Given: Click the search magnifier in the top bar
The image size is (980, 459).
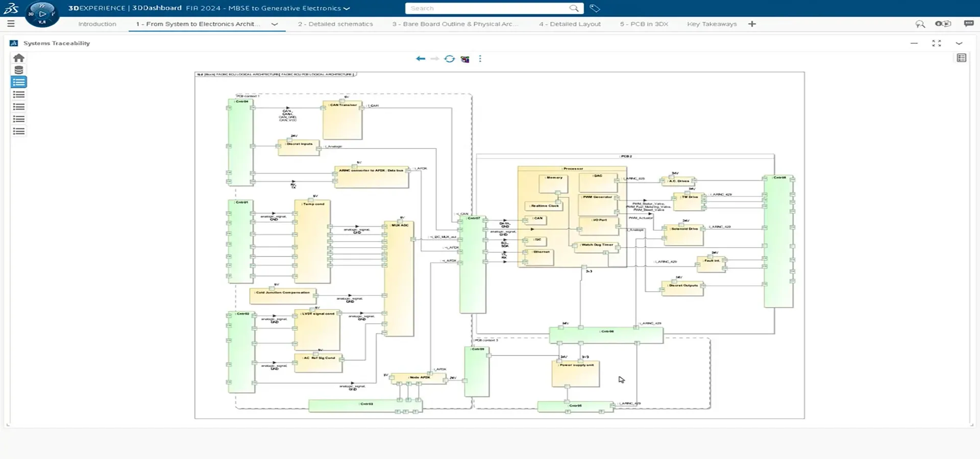Looking at the screenshot, I should click(574, 8).
